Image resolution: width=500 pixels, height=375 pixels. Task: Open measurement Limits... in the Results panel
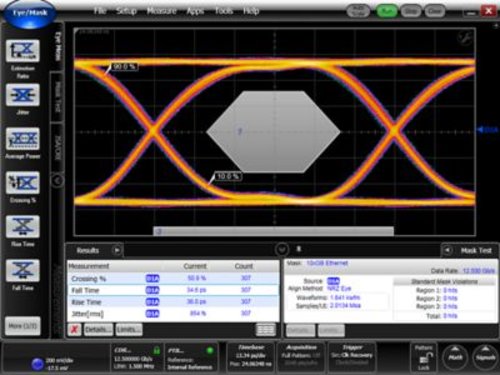(x=129, y=330)
